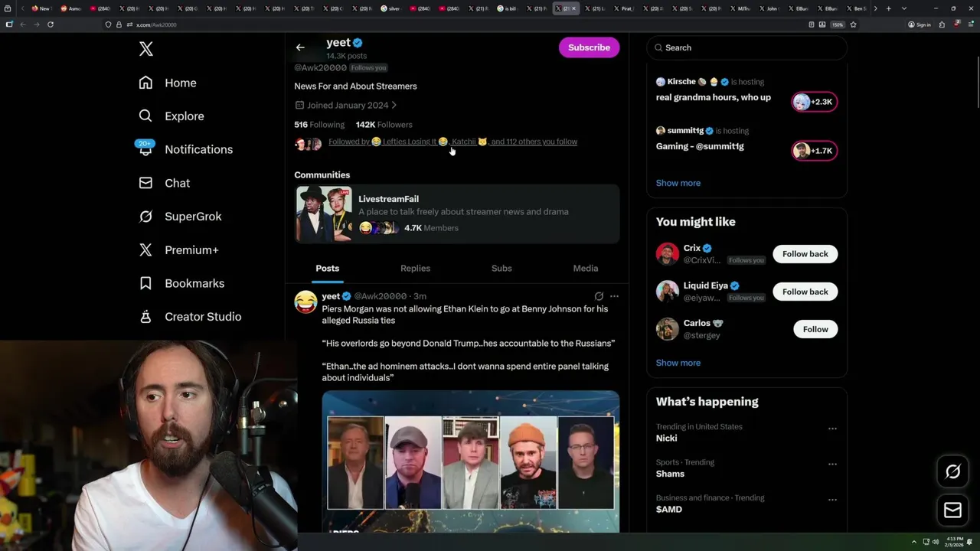The width and height of the screenshot is (980, 551).
Task: Open the SuperGrok icon in the sidebar
Action: [x=145, y=217]
